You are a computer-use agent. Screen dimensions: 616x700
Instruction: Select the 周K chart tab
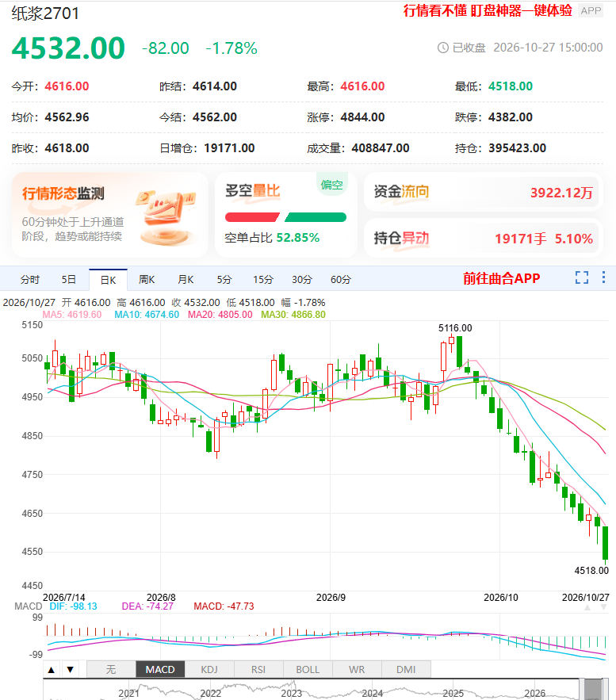pyautogui.click(x=147, y=280)
